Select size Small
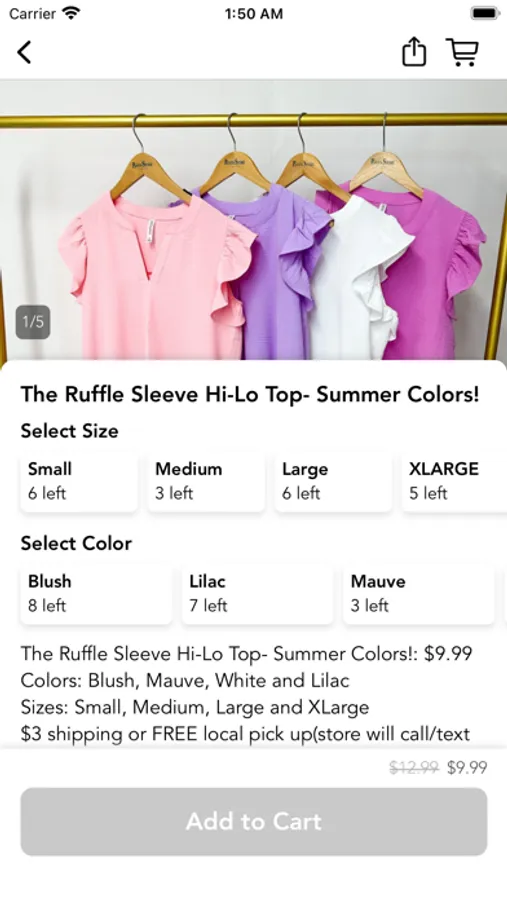This screenshot has height=900, width=507. (79, 481)
